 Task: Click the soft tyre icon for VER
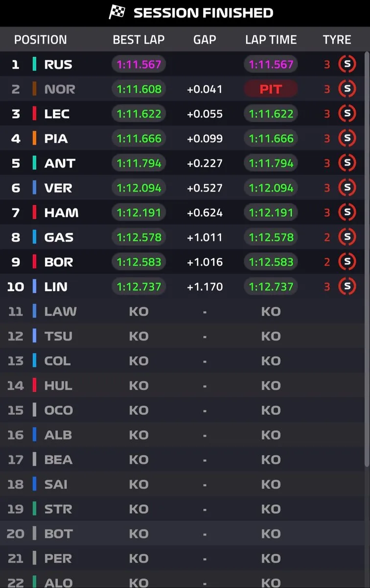(347, 188)
